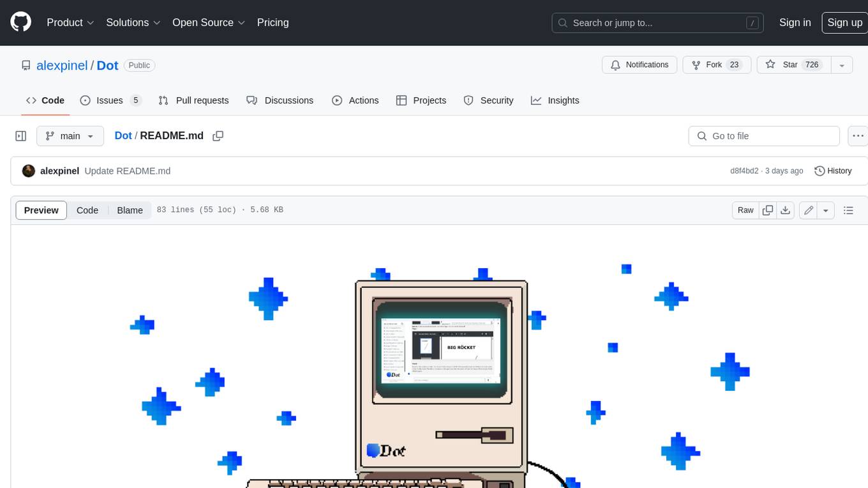Click the Sign in link
This screenshot has height=488, width=868.
point(795,22)
